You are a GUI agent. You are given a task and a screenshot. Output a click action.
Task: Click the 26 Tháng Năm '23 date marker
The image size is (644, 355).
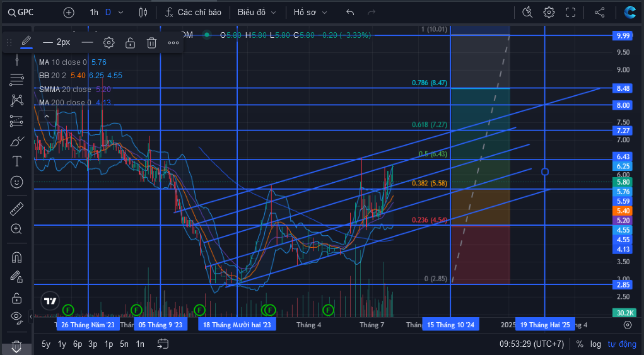(88, 325)
